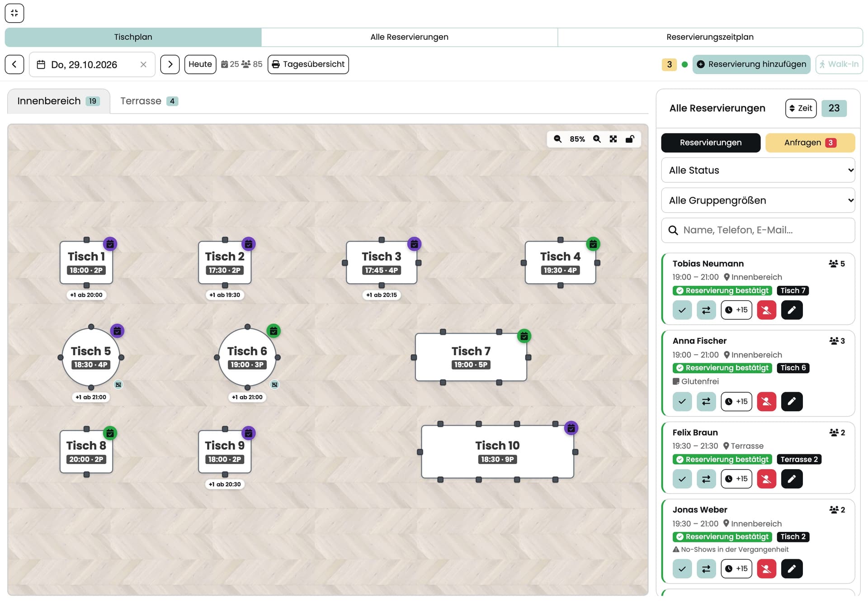Select the round Tisch 5 table

(91, 357)
